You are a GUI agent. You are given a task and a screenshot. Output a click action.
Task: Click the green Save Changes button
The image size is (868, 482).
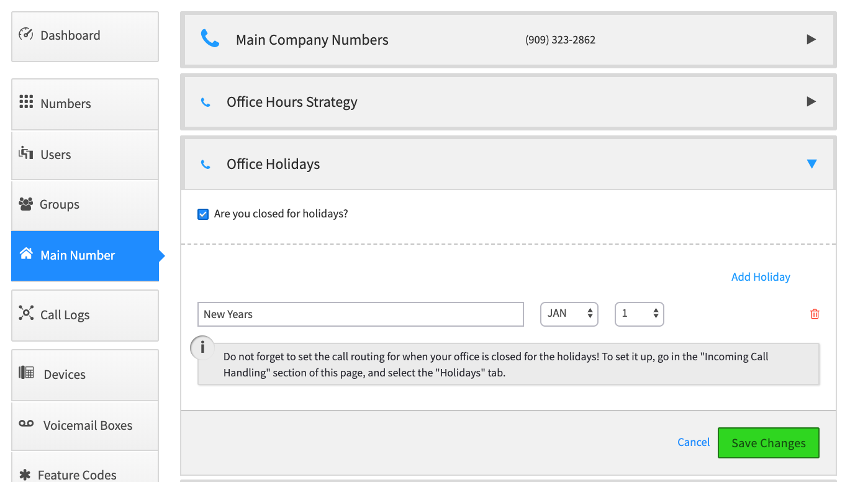point(769,443)
